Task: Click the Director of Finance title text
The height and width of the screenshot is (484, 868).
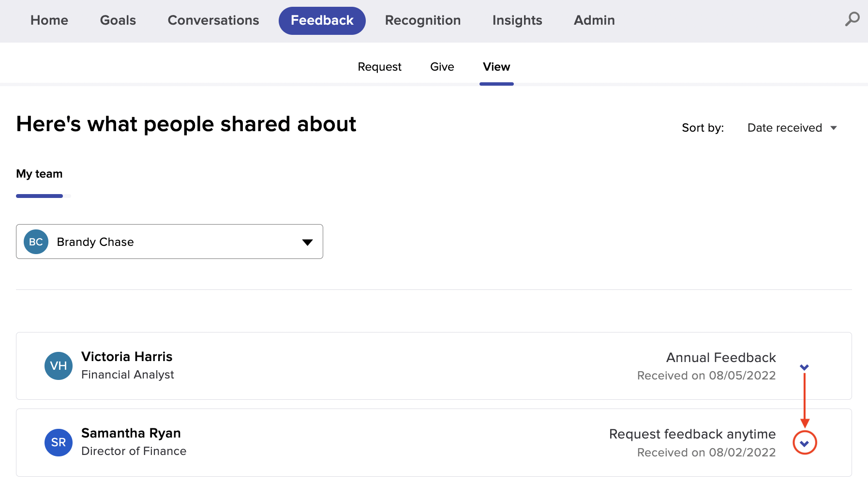Action: [x=134, y=451]
